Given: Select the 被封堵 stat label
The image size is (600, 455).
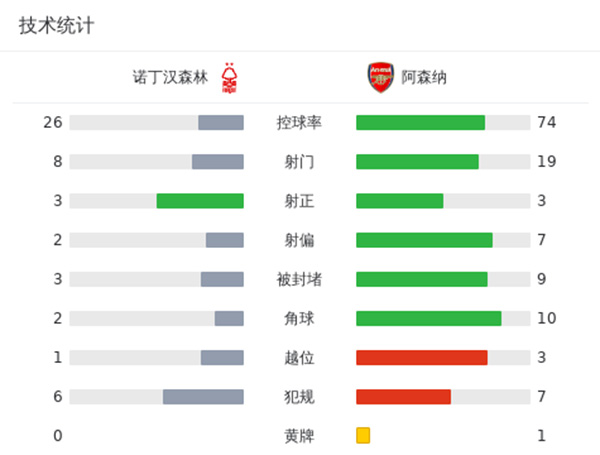Looking at the screenshot, I should (299, 279).
